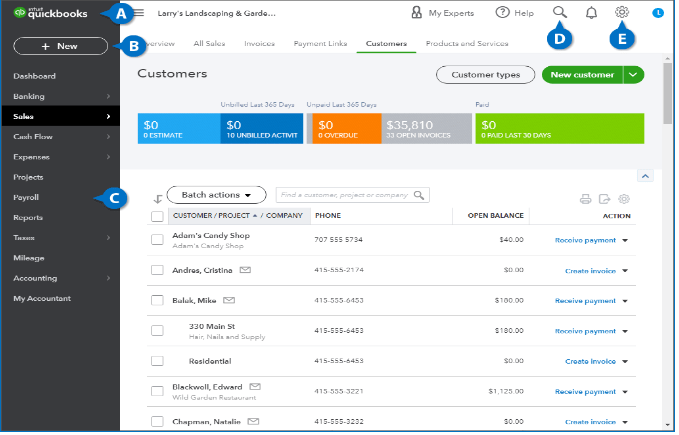679x435 pixels.
Task: Click the export list icon
Action: [x=607, y=200]
